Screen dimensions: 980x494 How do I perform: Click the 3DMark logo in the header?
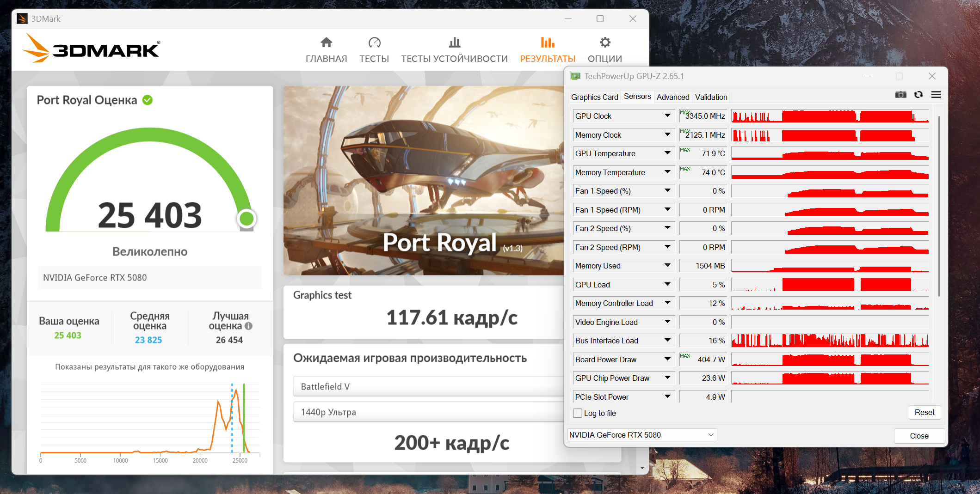pos(91,48)
